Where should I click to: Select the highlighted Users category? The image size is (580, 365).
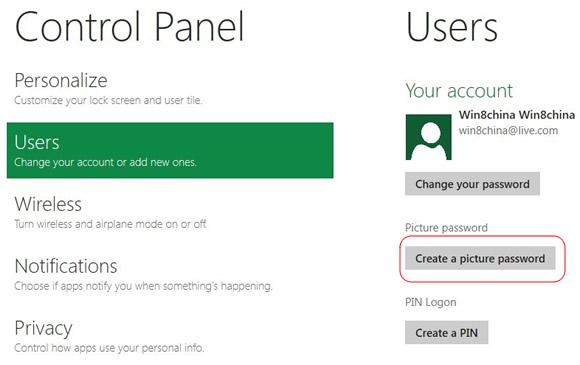point(170,150)
